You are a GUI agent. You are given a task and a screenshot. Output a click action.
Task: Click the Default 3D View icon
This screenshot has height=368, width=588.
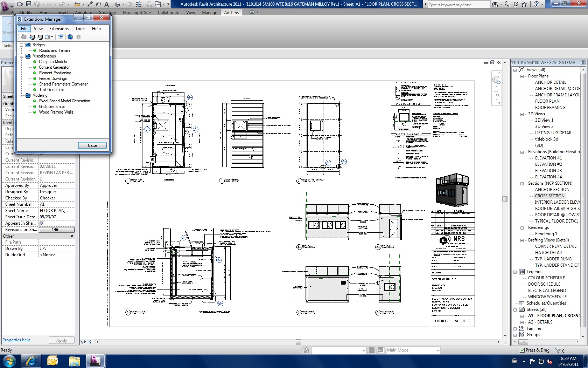[118, 4]
